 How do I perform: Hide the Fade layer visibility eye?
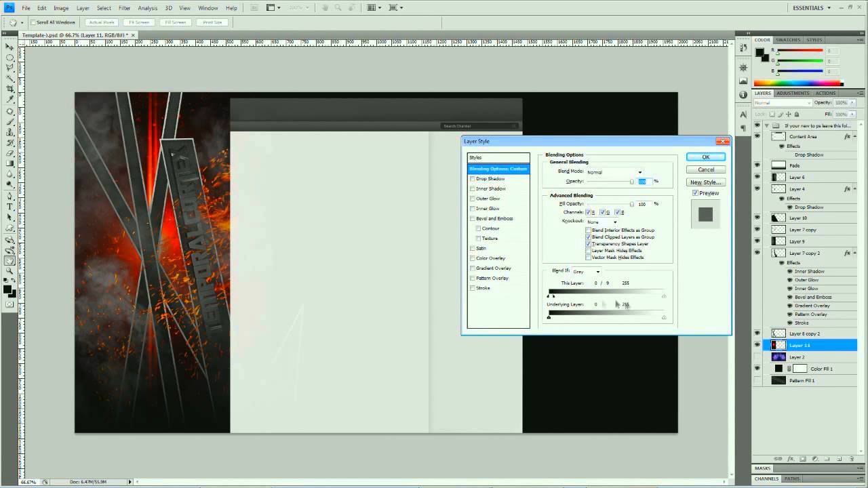coord(757,165)
